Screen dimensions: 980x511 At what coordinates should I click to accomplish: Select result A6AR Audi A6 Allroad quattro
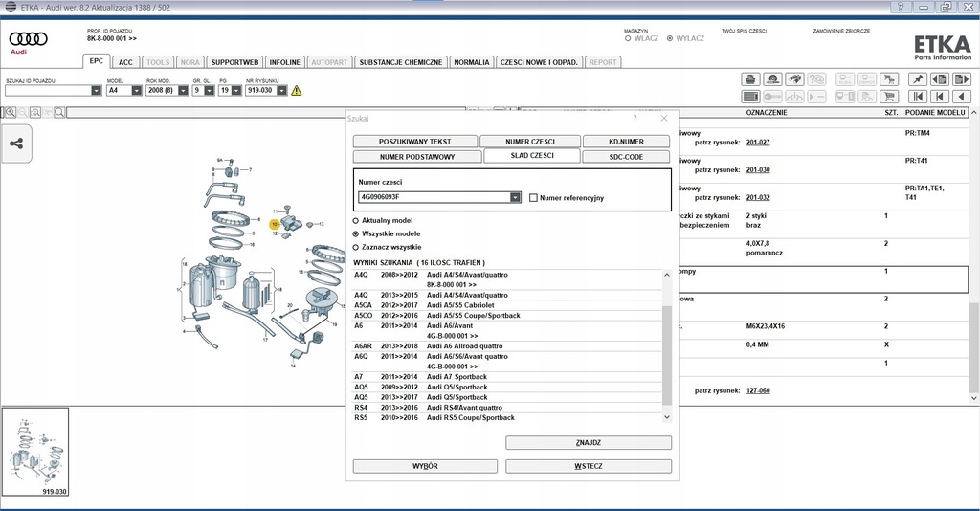(507, 346)
